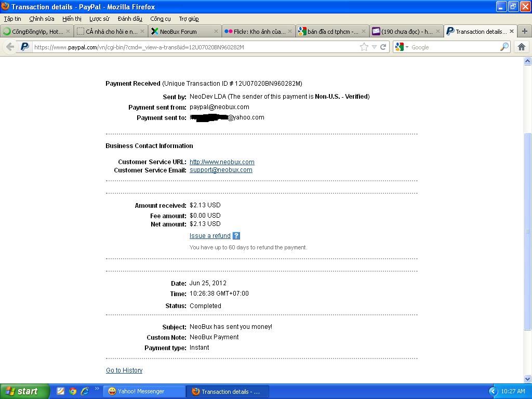
Task: Click the Issue a refund link
Action: (210, 235)
